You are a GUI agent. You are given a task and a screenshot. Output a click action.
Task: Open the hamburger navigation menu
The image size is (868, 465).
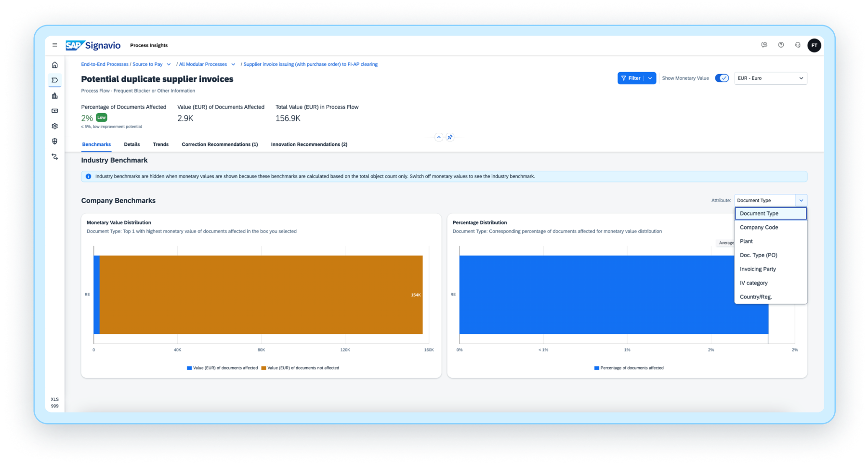[x=54, y=45]
